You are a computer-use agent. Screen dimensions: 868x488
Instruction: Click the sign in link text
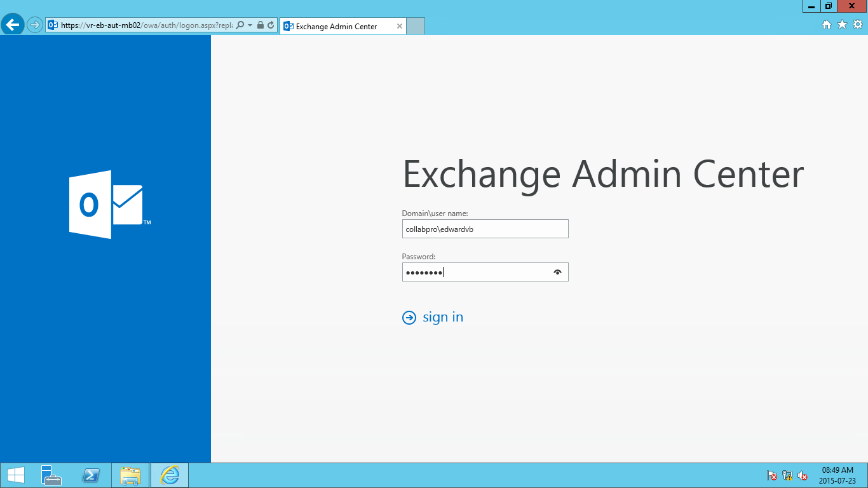point(443,317)
